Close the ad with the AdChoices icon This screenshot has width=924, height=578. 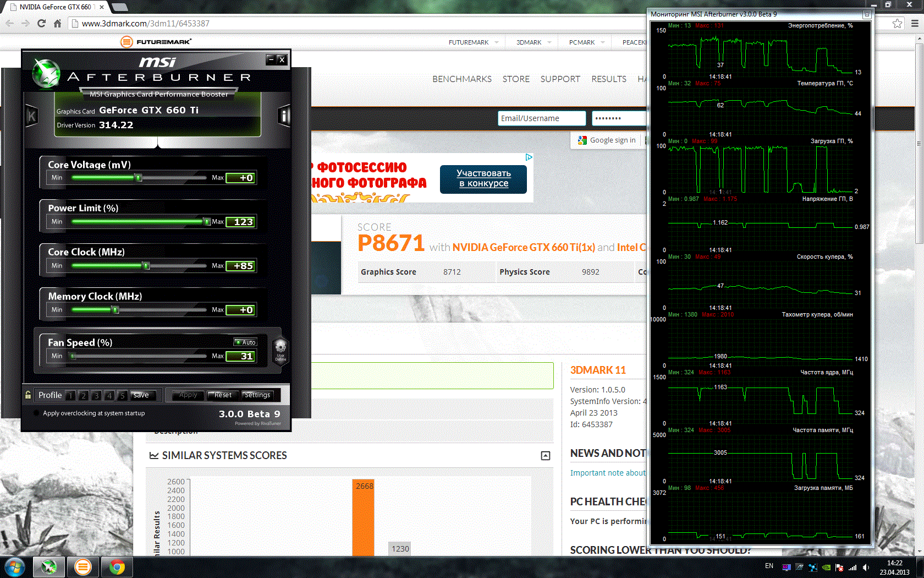coord(529,157)
